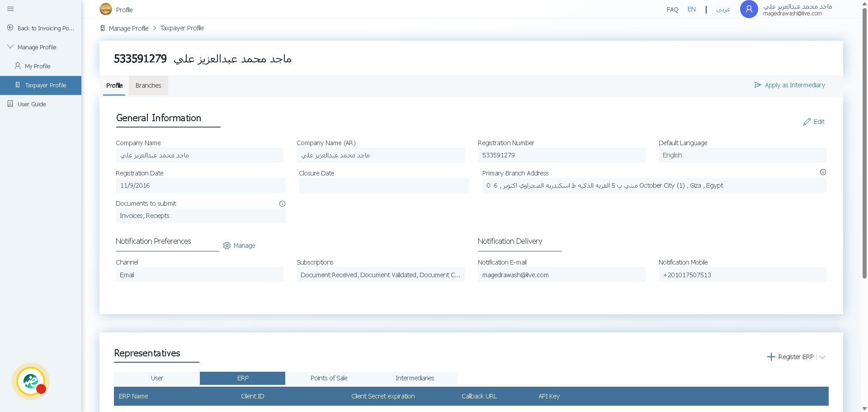Viewport: 868px width, 412px height.
Task: Click Apply as Intermediary
Action: [x=795, y=85]
